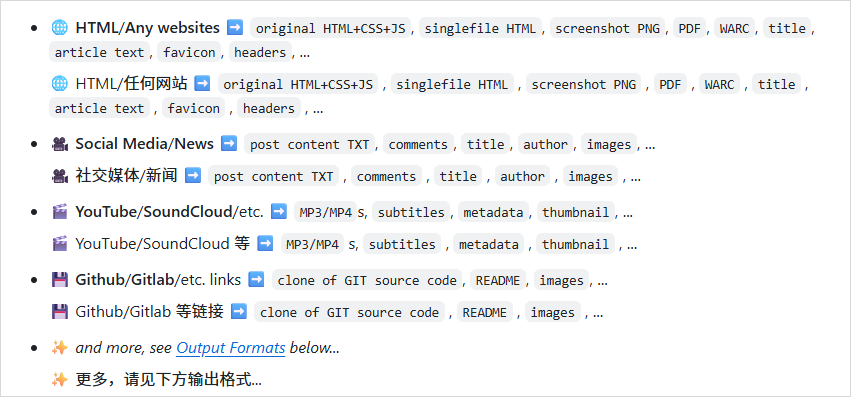The width and height of the screenshot is (851, 397).
Task: Click the arrow emoji after YouTube/SoundCloud/etc.
Action: pyautogui.click(x=279, y=212)
